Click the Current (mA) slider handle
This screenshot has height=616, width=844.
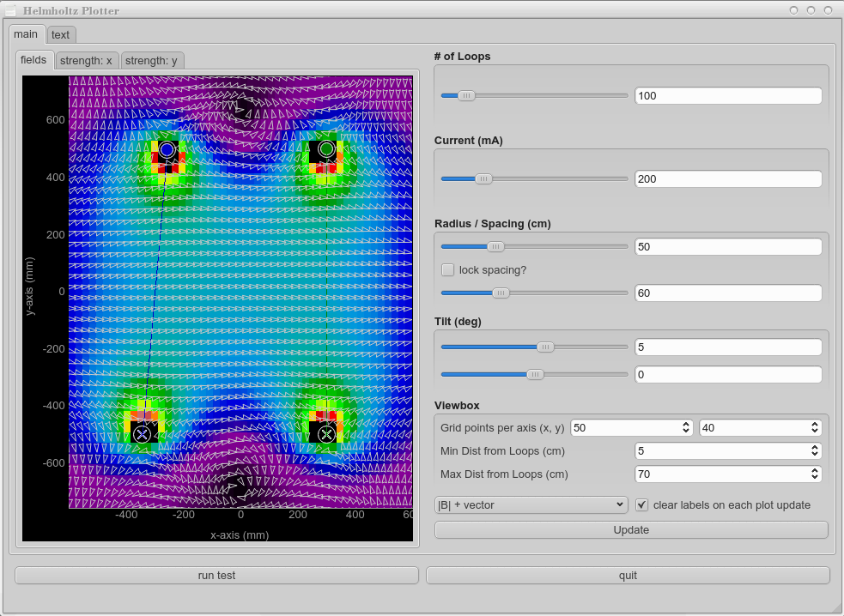[x=483, y=178]
